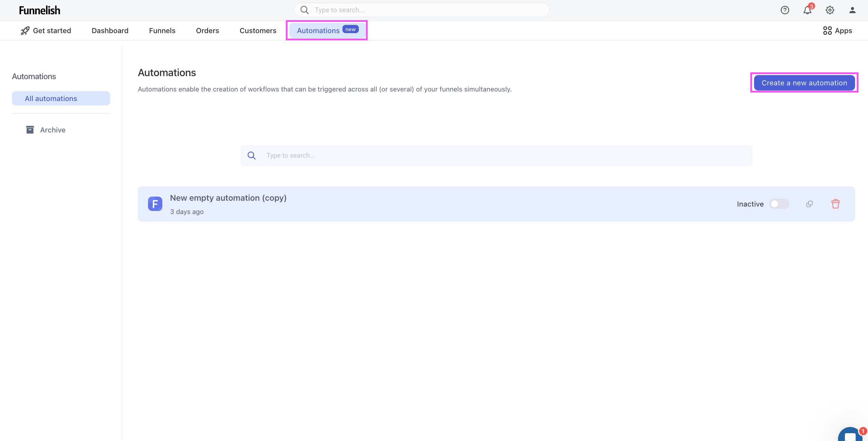Duplicate the New empty automation (copy)
Image resolution: width=868 pixels, height=441 pixels.
click(809, 204)
